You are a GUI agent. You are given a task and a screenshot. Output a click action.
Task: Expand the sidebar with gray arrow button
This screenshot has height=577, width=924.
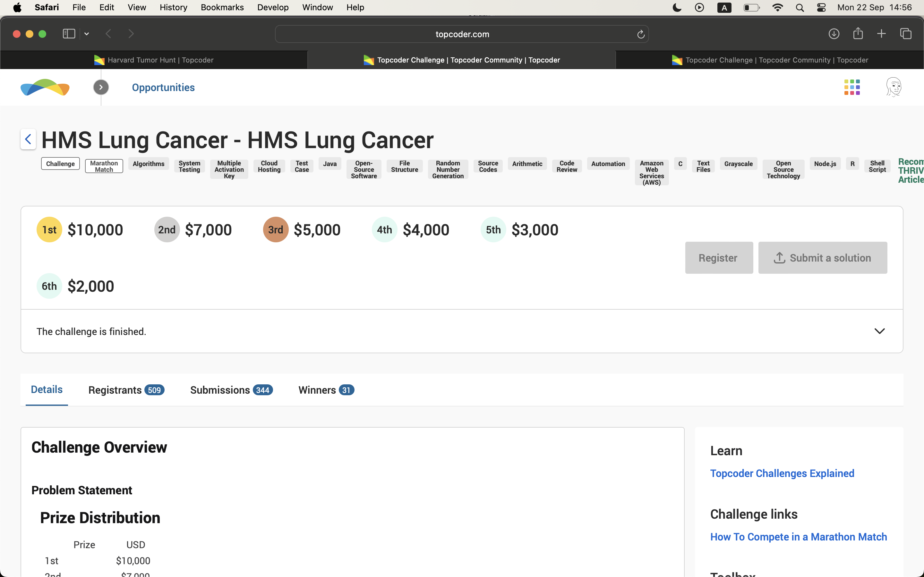101,88
